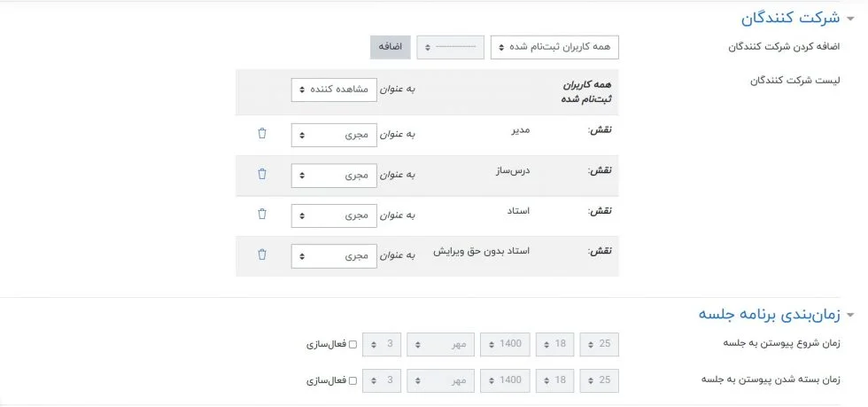Open start time year 1400 dropdown

(x=505, y=344)
